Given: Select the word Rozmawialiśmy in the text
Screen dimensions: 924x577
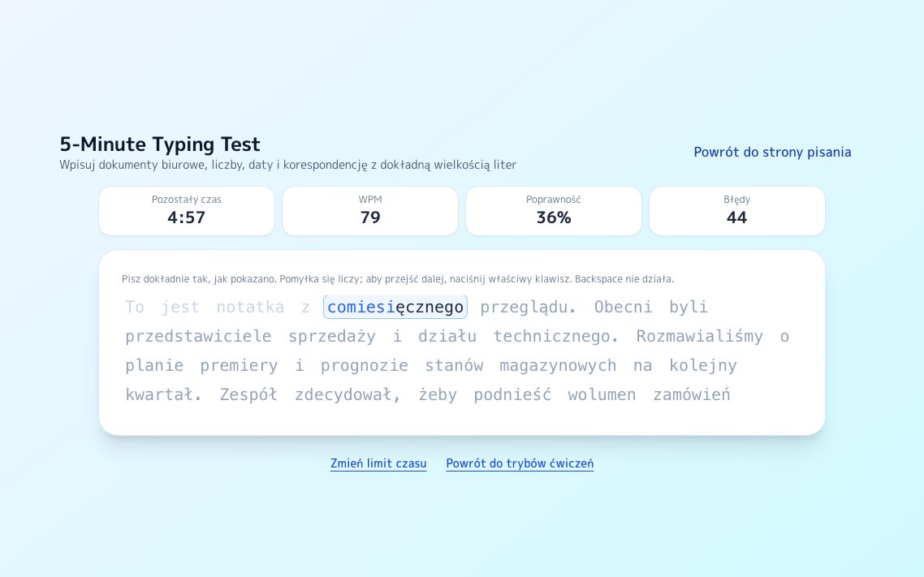Looking at the screenshot, I should pyautogui.click(x=699, y=336).
